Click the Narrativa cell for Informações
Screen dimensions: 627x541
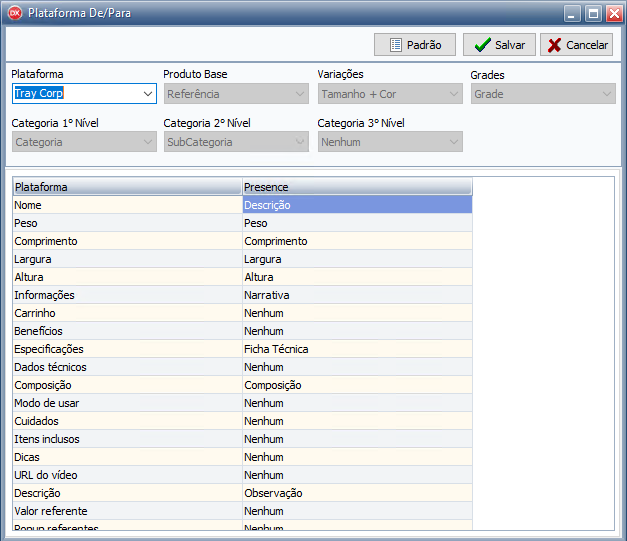coord(357,295)
